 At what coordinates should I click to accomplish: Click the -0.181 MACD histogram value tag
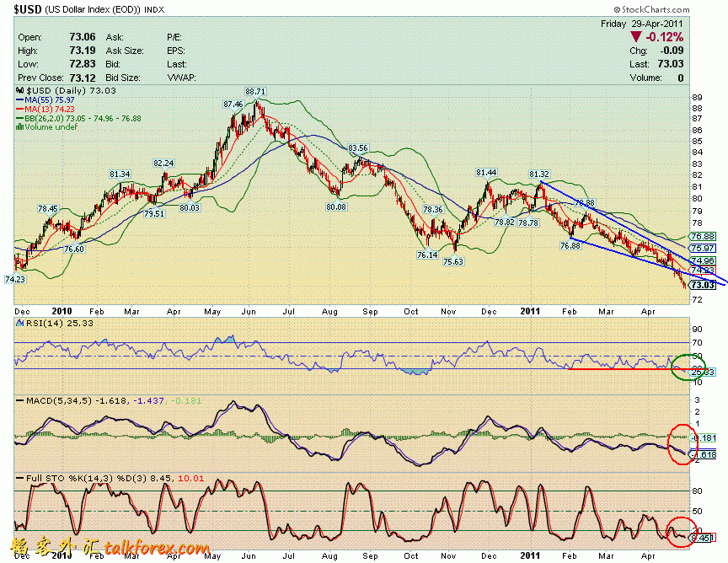pyautogui.click(x=704, y=437)
